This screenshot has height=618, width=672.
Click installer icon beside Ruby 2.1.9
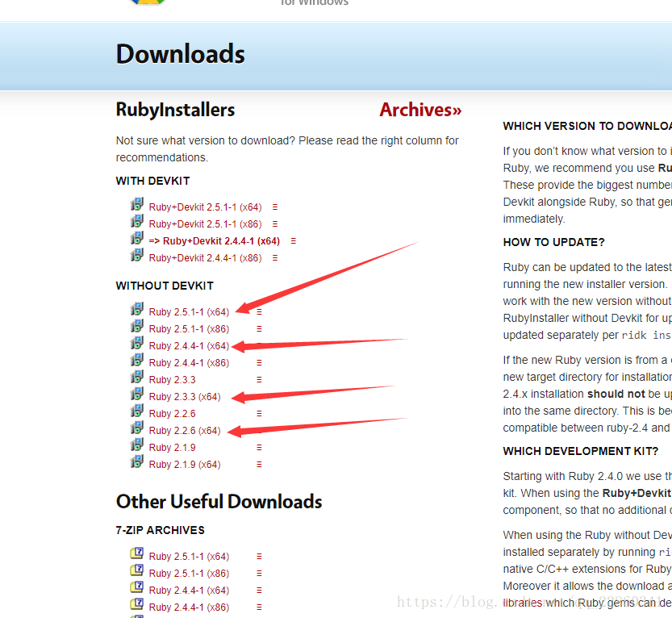[136, 445]
